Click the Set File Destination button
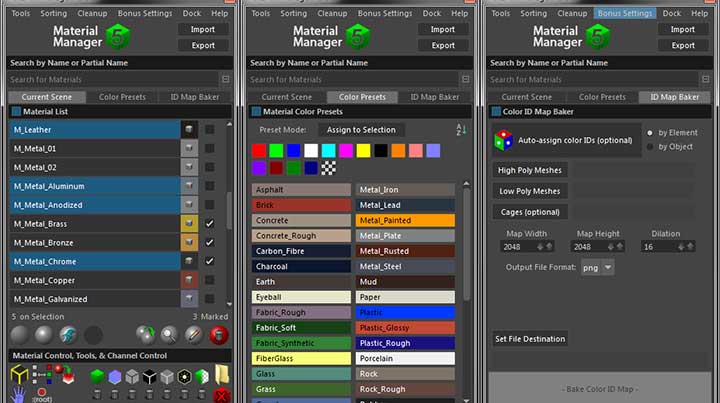720x403 pixels. coord(529,339)
